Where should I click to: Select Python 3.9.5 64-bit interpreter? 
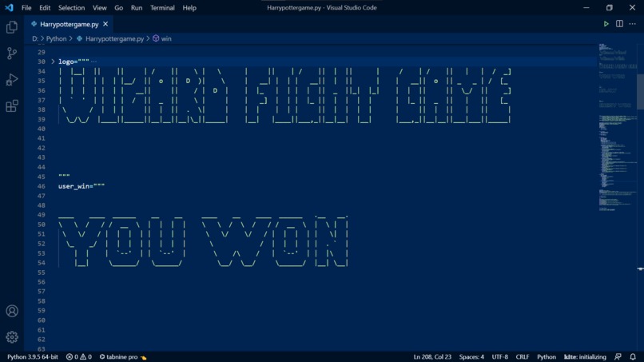click(x=33, y=356)
